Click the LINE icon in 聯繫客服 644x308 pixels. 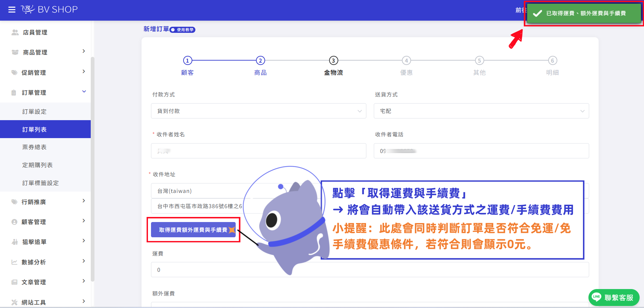point(597,297)
